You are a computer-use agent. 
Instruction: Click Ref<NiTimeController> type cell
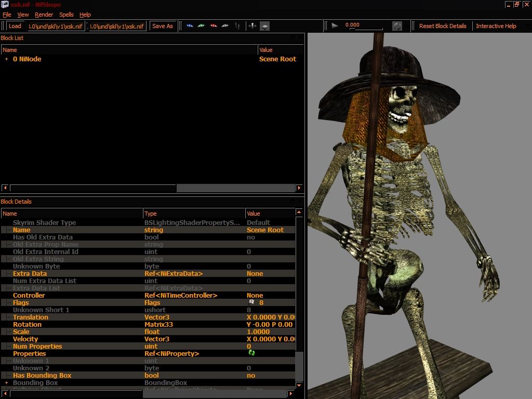click(x=181, y=296)
